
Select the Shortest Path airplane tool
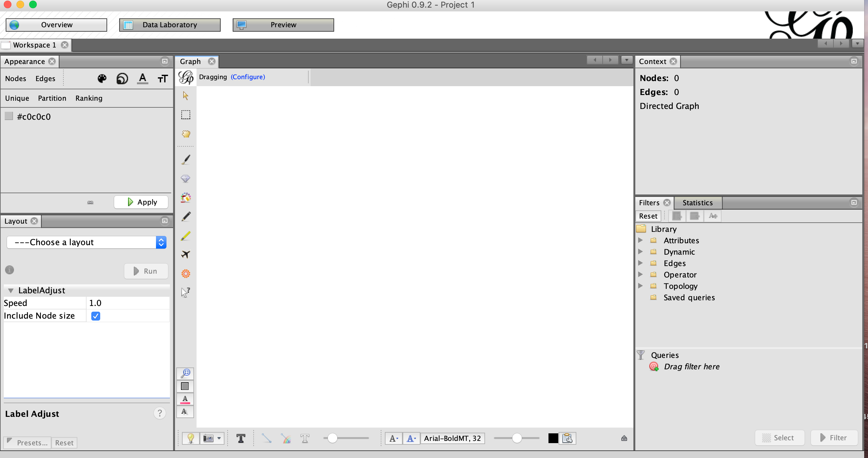pos(186,254)
